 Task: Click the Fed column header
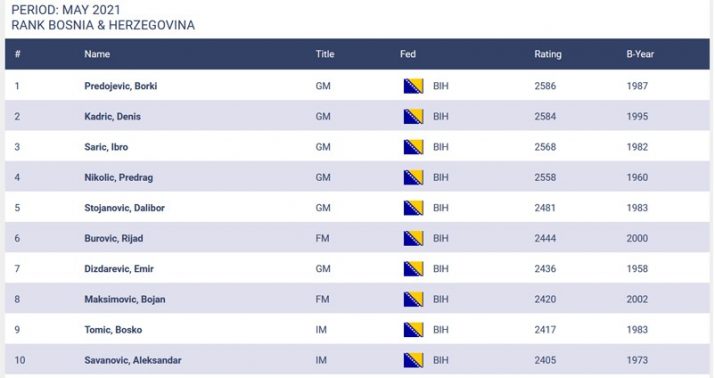click(x=408, y=54)
